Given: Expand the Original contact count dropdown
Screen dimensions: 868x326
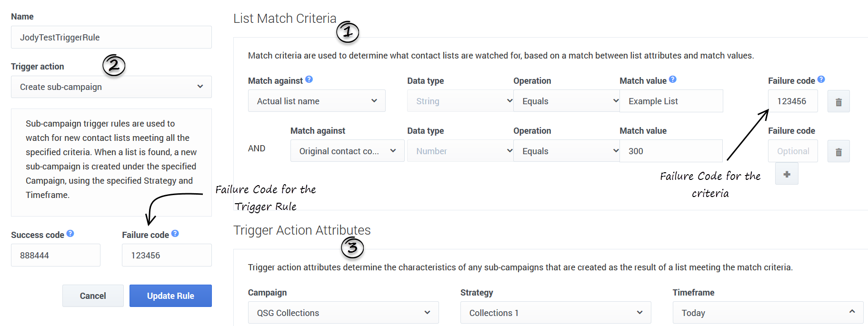Looking at the screenshot, I should pyautogui.click(x=347, y=151).
